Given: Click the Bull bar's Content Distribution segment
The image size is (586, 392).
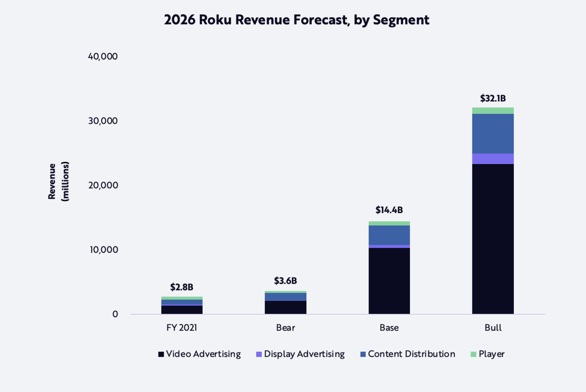Looking at the screenshot, I should point(493,134).
